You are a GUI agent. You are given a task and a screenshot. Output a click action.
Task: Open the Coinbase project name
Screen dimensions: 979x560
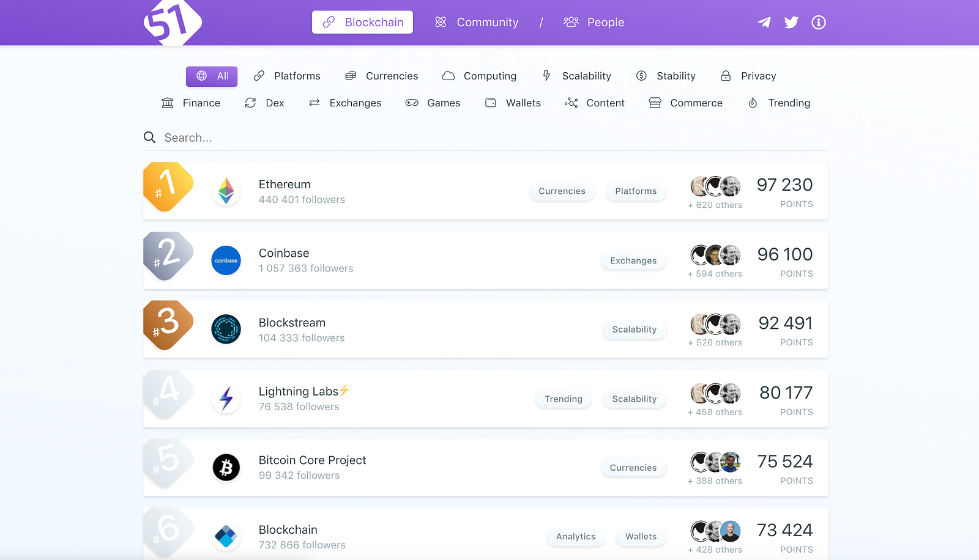(x=284, y=253)
